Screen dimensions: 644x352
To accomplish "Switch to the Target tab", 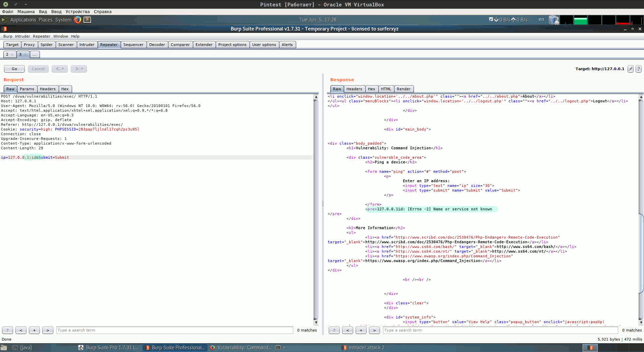I will click(x=12, y=45).
